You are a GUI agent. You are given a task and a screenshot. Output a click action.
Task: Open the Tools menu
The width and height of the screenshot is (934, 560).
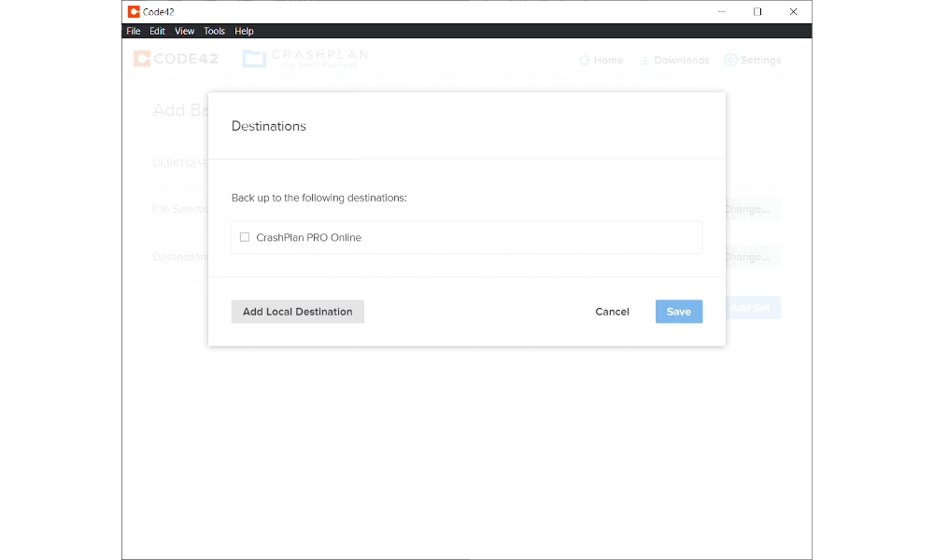(214, 31)
